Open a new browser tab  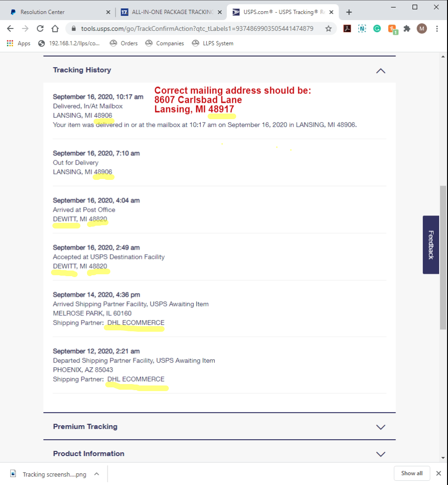tap(349, 12)
